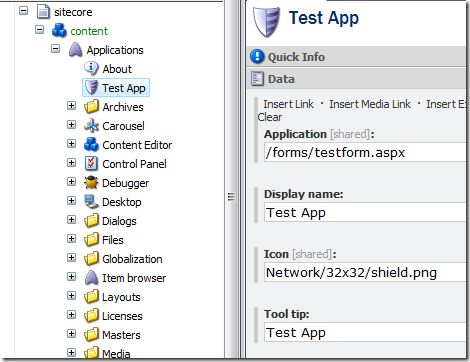Toggle the Quick Info section header

click(x=356, y=56)
